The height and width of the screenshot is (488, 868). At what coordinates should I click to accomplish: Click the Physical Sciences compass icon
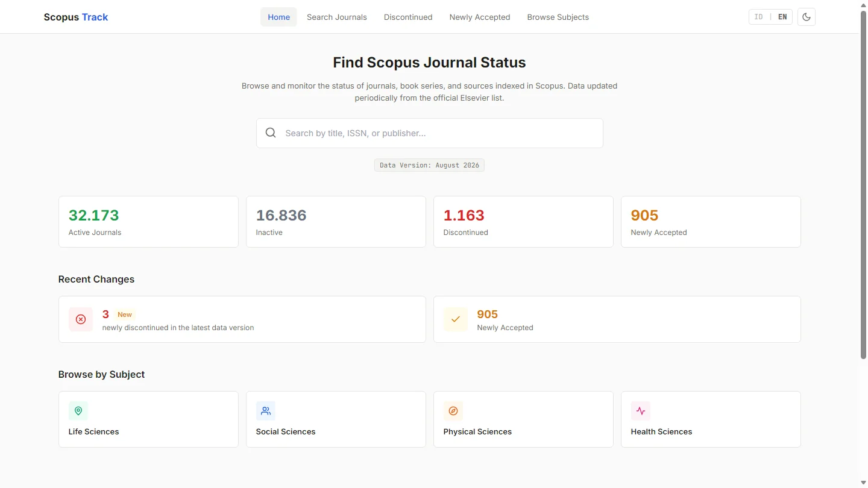point(453,411)
